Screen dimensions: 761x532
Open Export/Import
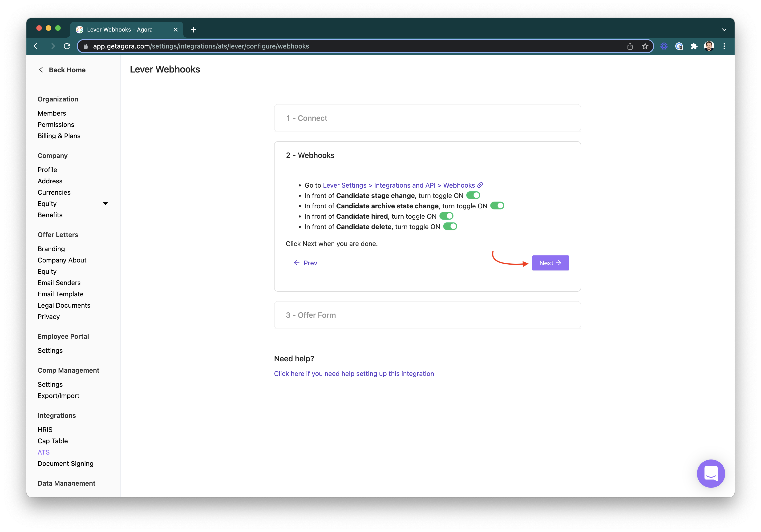pos(58,395)
